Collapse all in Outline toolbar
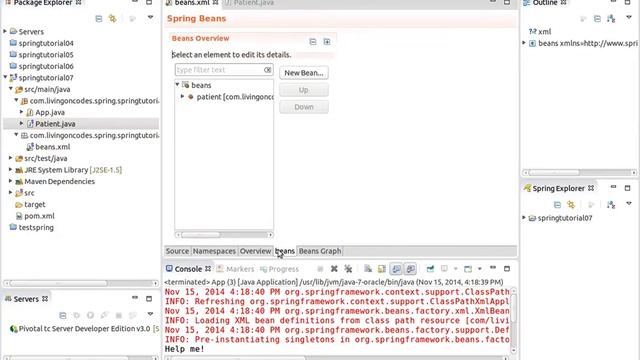 point(597,19)
